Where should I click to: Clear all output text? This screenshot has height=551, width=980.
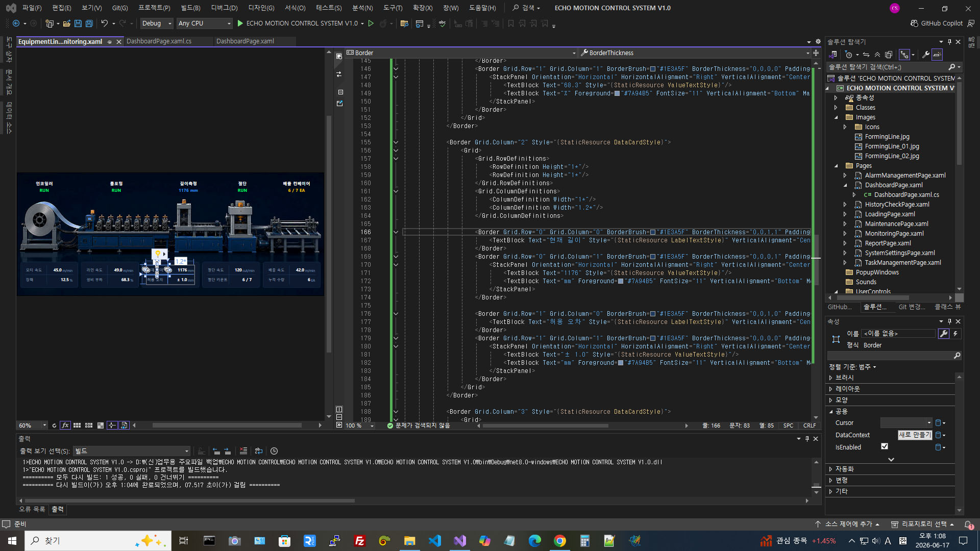pos(243,451)
